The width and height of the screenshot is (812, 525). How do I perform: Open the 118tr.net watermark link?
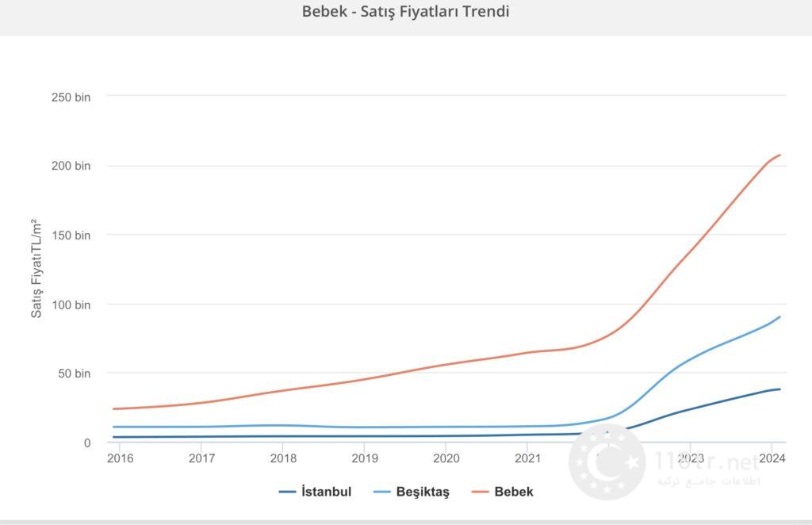(707, 460)
